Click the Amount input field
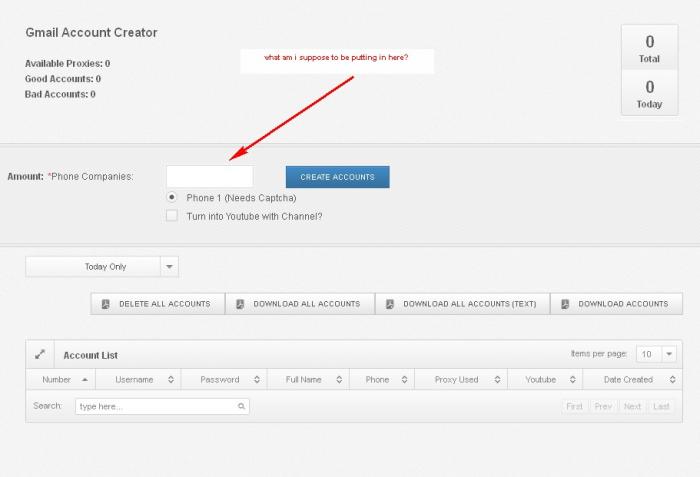This screenshot has width=700, height=477. click(x=210, y=176)
